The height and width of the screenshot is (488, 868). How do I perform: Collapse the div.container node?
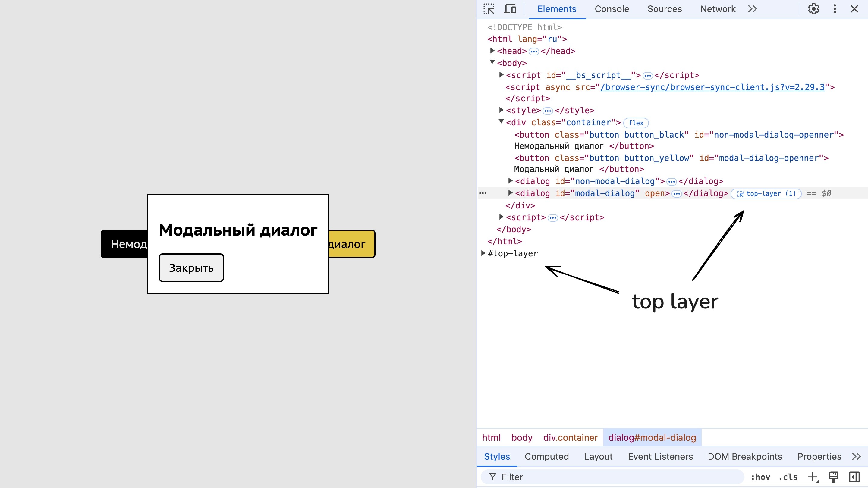pyautogui.click(x=501, y=121)
